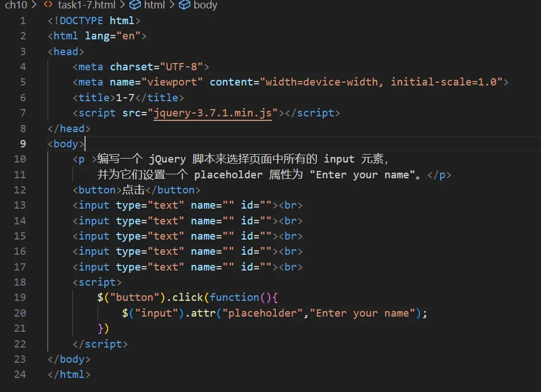This screenshot has height=392, width=541.
Task: Click the "viewport" name value
Action: (172, 82)
